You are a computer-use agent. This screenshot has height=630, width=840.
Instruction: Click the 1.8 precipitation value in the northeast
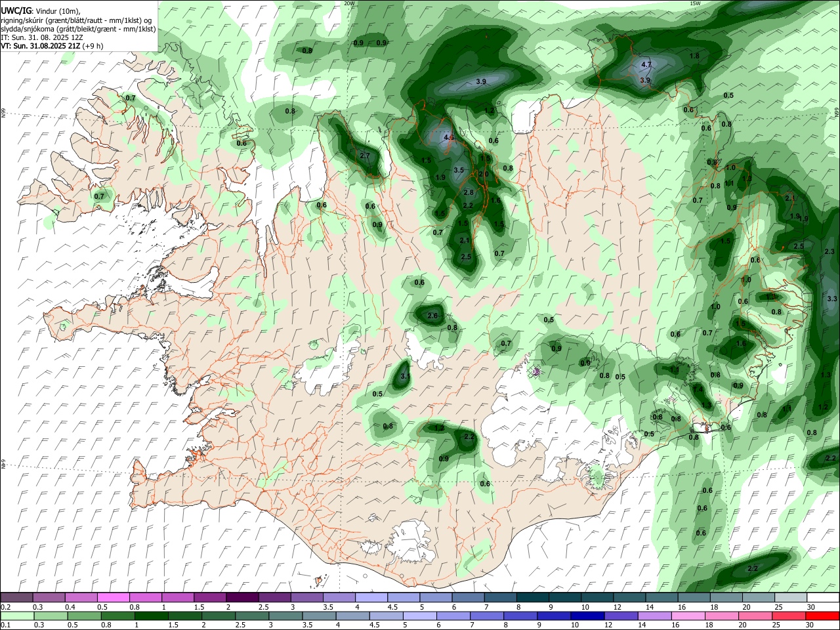coord(694,56)
